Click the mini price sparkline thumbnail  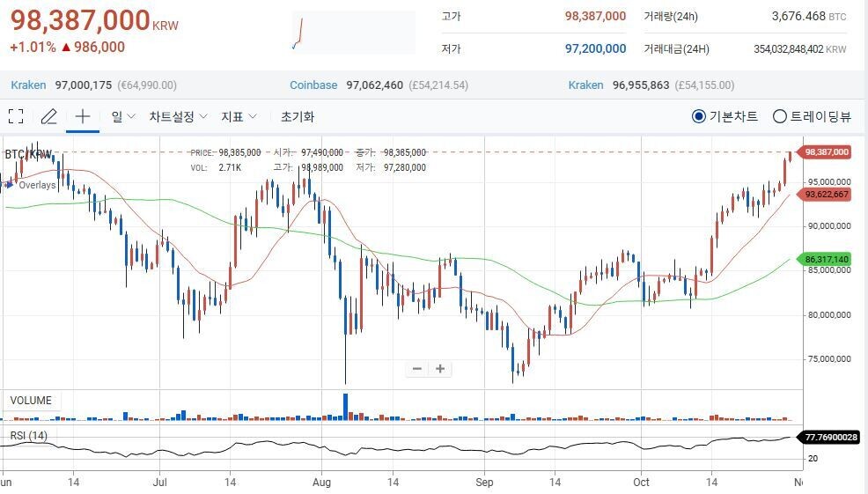point(352,33)
